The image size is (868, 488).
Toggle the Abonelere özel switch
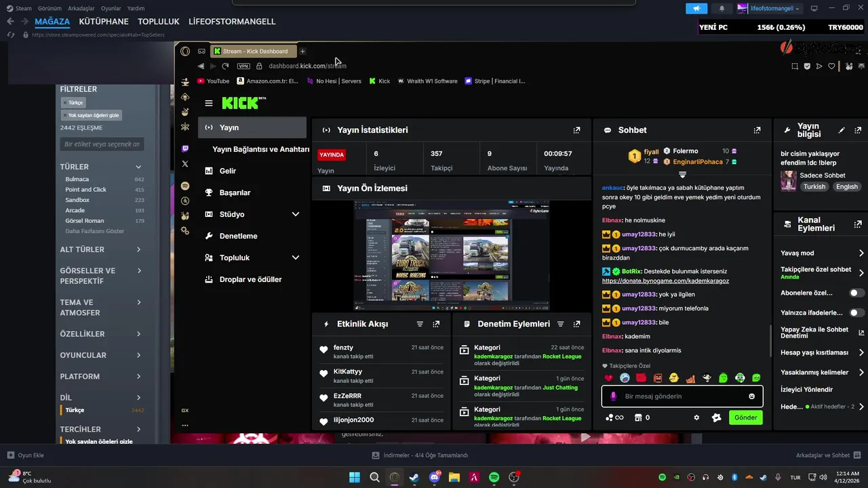pyautogui.click(x=857, y=293)
